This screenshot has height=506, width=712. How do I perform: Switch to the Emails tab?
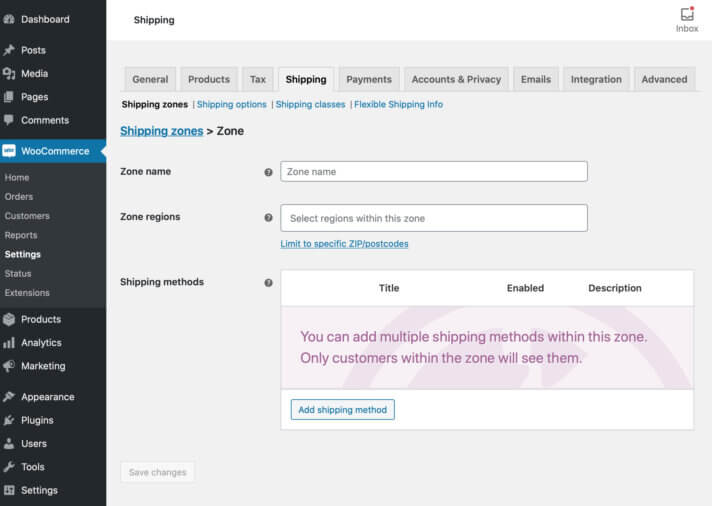pos(536,79)
